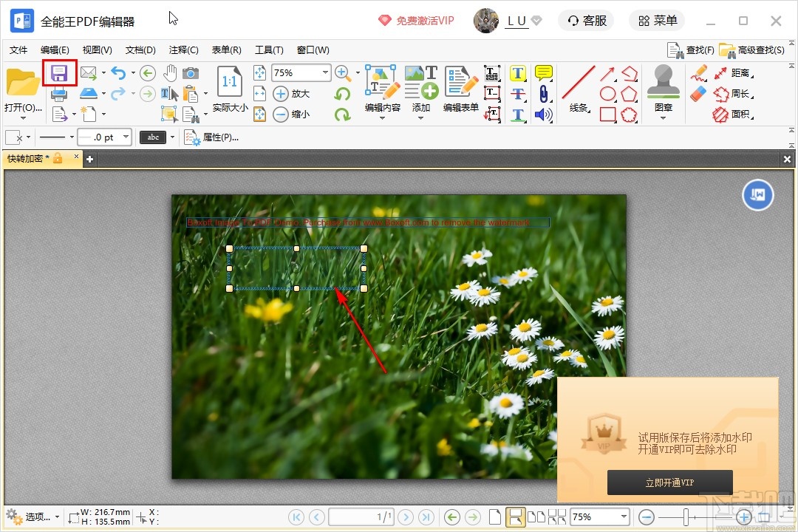Click the scanner icon
Viewport: 798px width, 532px height.
click(x=89, y=94)
